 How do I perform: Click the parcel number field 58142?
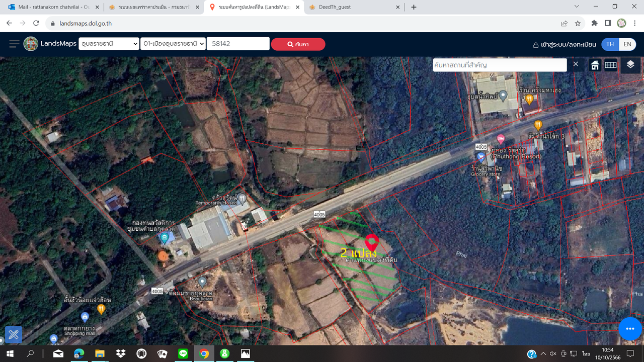coord(237,44)
